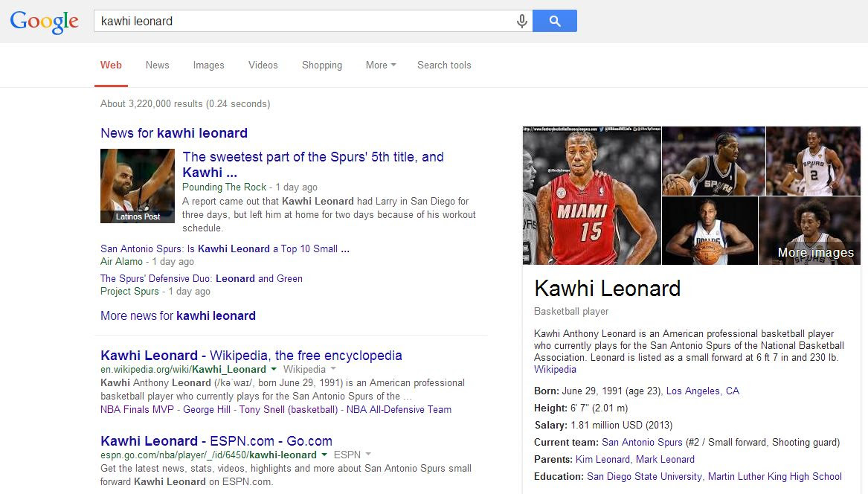
Task: Click the Height 6' 7" line
Action: point(581,408)
